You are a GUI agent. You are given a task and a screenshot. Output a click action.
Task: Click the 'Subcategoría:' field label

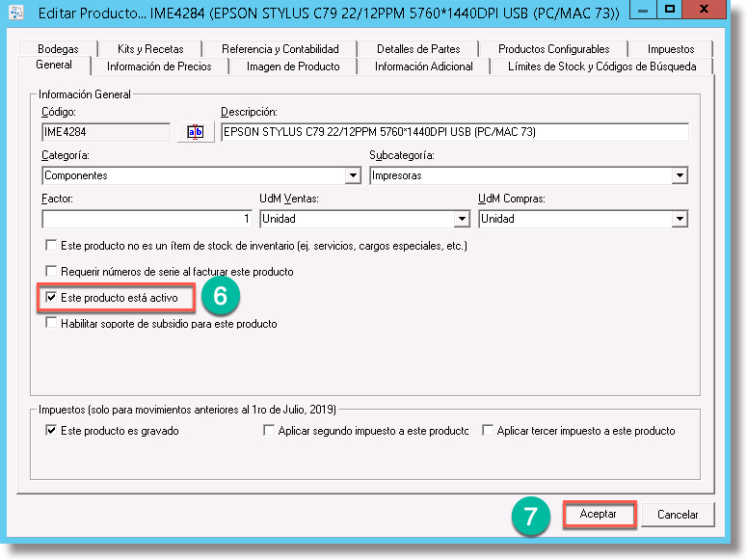click(402, 155)
